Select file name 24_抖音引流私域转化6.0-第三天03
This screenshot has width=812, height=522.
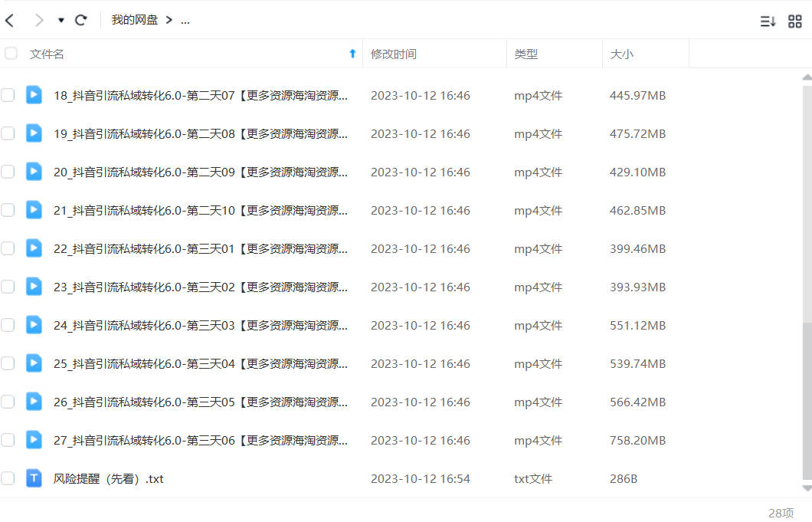pos(201,326)
